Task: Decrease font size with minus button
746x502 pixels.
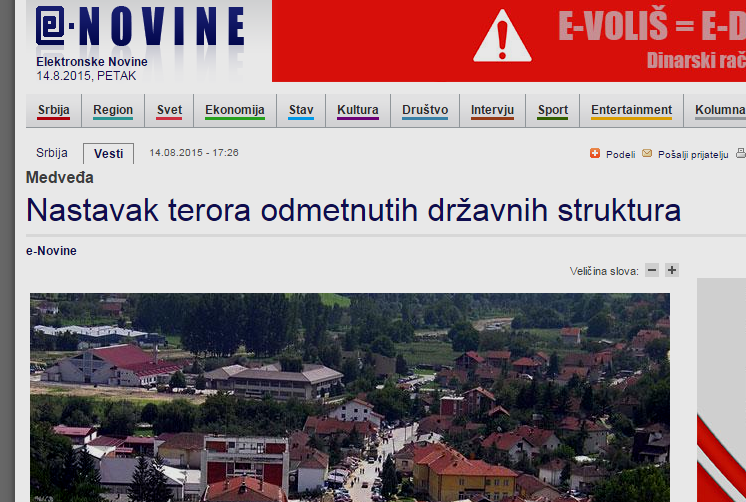Action: [x=652, y=270]
